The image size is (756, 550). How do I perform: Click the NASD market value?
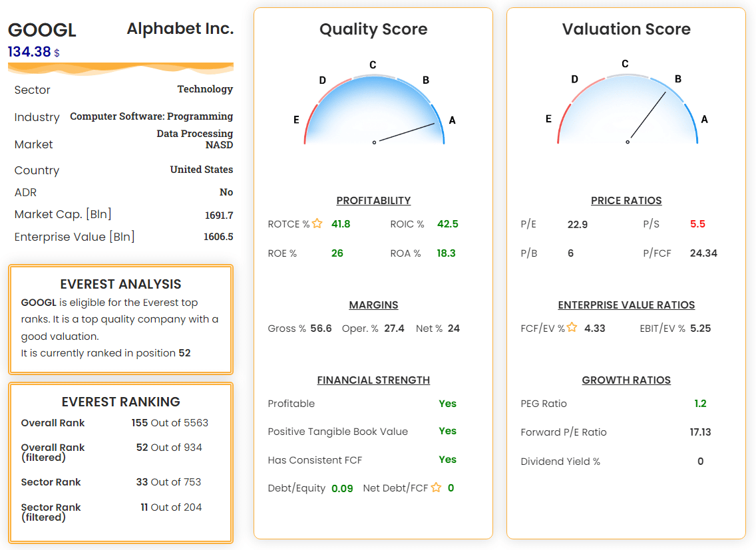coord(220,145)
